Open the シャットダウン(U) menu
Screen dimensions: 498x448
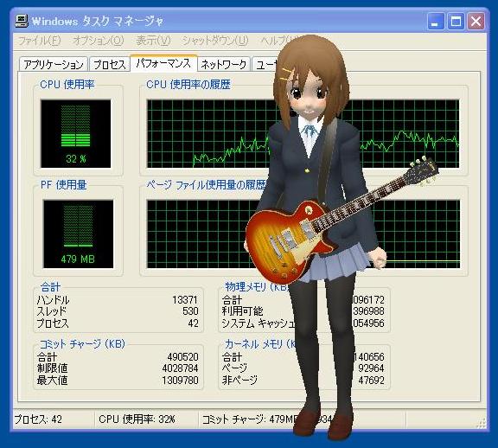[215, 41]
